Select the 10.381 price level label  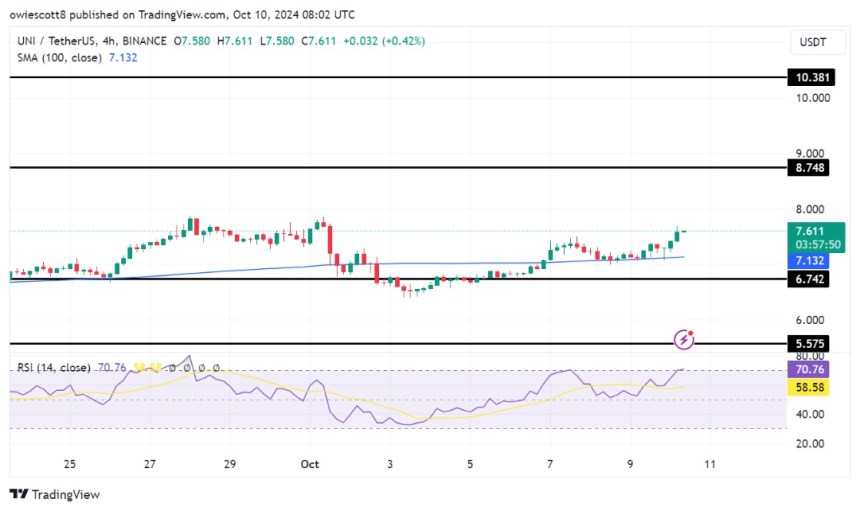coord(812,77)
